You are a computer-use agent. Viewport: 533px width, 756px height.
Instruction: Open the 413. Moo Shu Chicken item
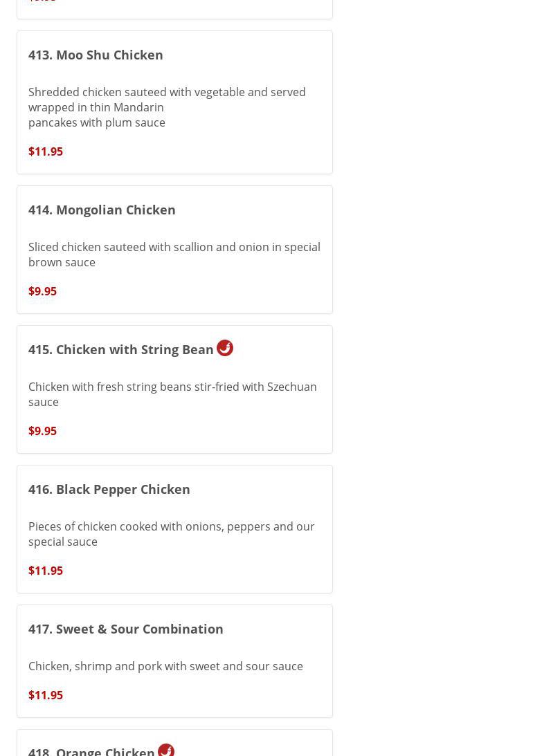point(96,55)
